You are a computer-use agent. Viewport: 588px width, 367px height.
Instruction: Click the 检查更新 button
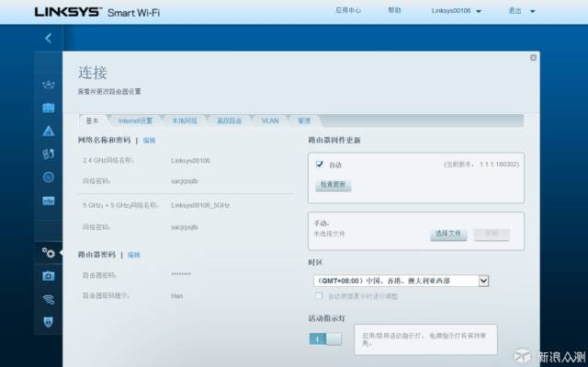(333, 184)
